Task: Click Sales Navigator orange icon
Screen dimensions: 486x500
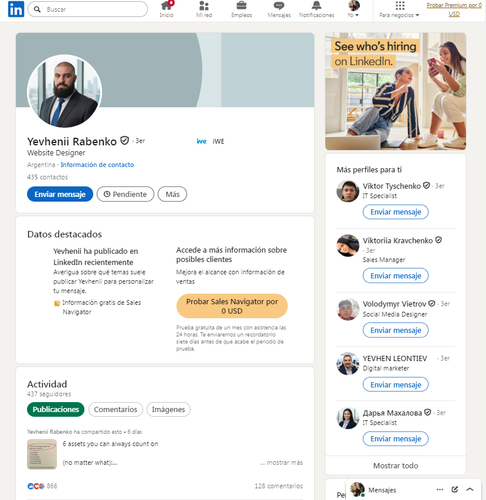Action: (57, 303)
